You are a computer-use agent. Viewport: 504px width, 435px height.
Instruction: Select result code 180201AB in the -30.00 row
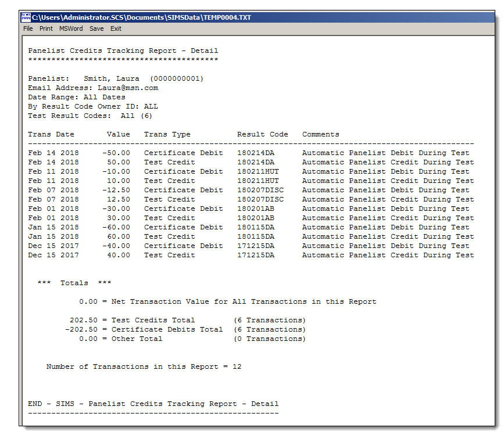256,209
